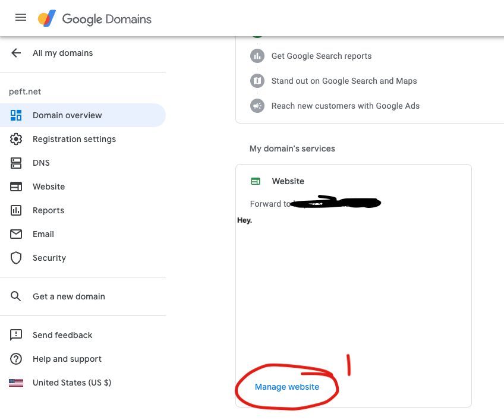Click the magnifier icon for new domain
Viewport: 504px width, 420px height.
point(16,296)
